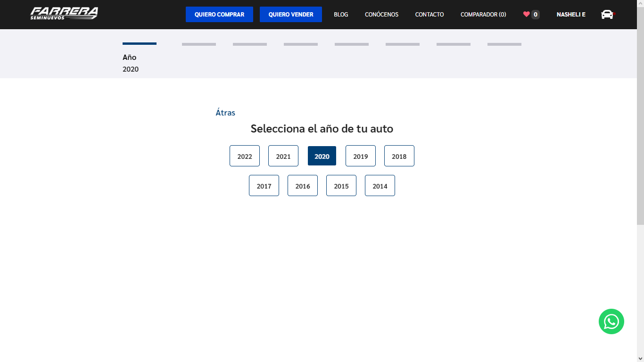The image size is (644, 362).
Task: Choose year 2016
Action: tap(303, 186)
